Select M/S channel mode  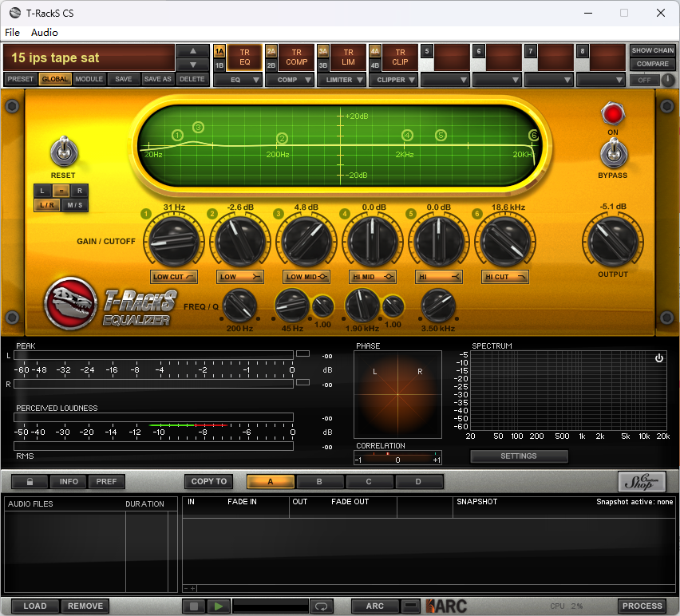(x=74, y=205)
